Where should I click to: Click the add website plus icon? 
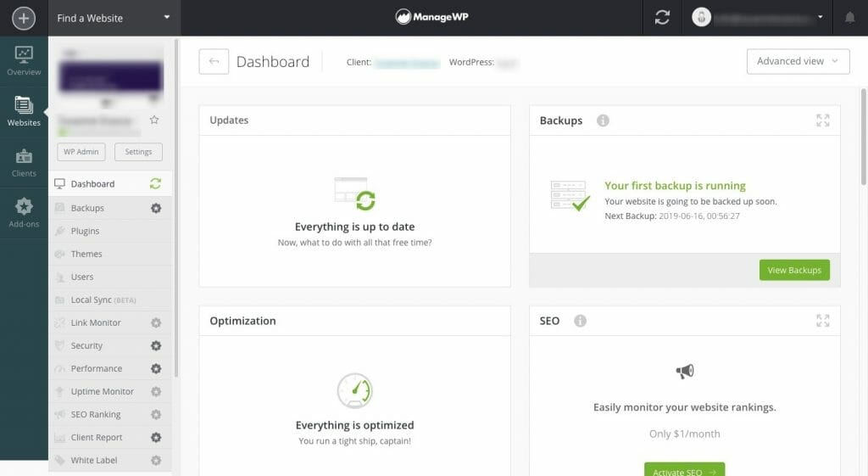click(x=23, y=19)
